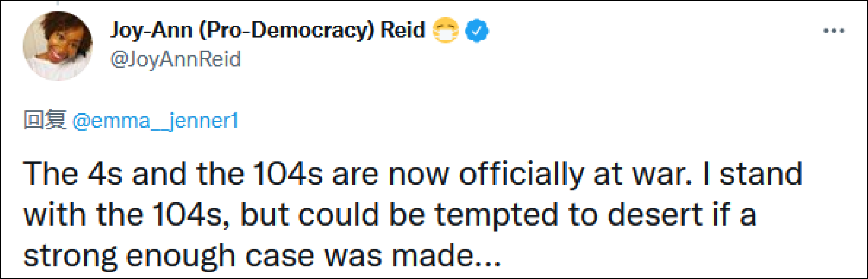Open the @JoyAnnReid handle link

pos(175,59)
